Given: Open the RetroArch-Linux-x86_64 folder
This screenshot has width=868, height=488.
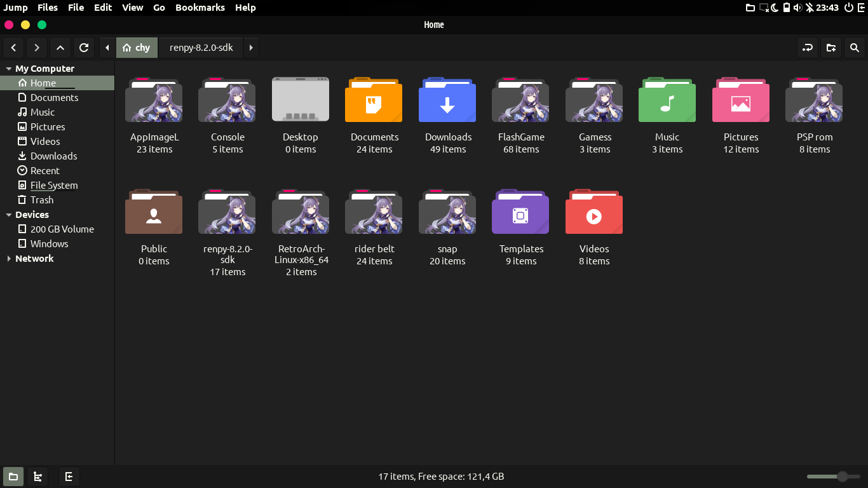Looking at the screenshot, I should point(301,212).
